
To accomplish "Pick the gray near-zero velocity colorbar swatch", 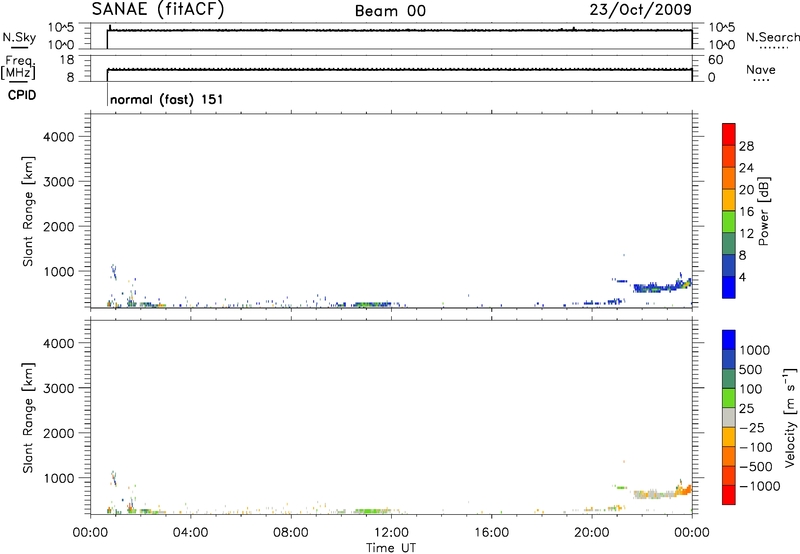I will pos(729,418).
